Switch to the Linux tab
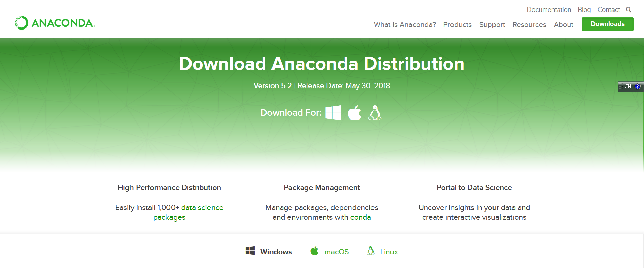644x268 pixels. (x=389, y=252)
